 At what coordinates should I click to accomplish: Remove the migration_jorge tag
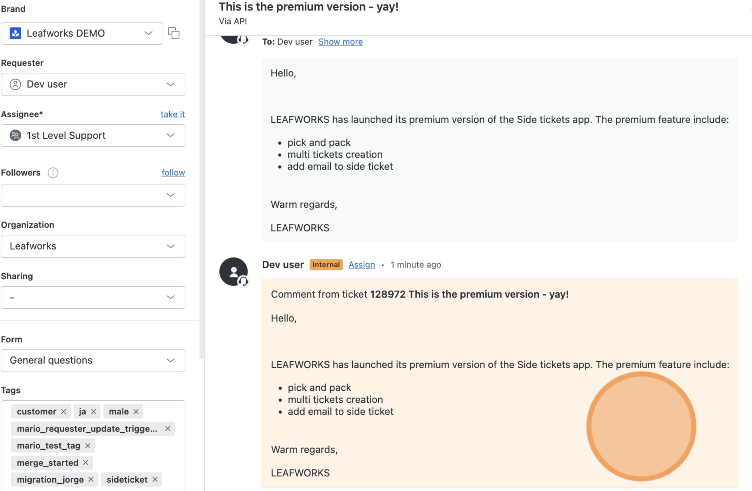[91, 479]
